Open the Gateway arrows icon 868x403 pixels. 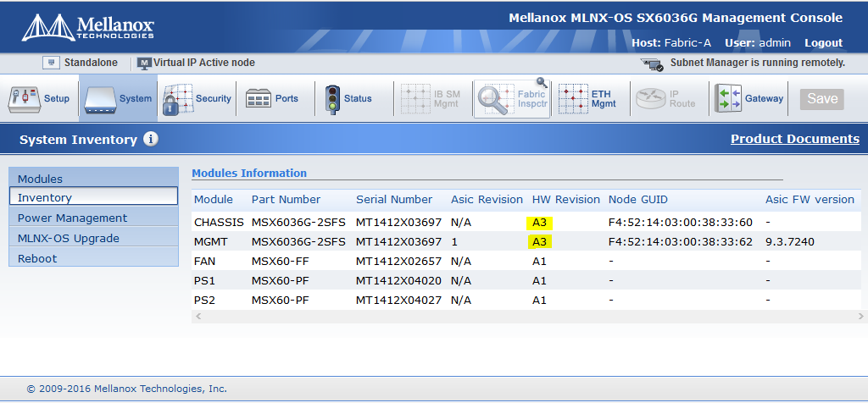(x=728, y=99)
